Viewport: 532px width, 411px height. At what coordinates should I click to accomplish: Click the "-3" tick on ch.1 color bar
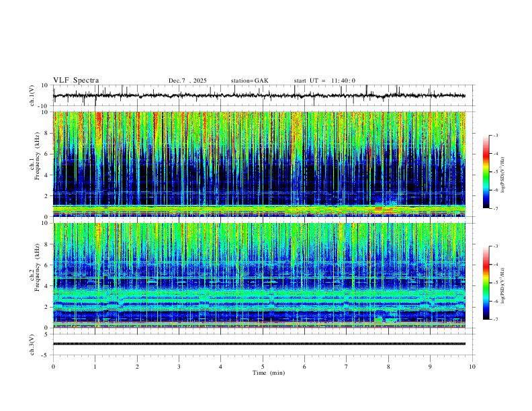(x=495, y=136)
